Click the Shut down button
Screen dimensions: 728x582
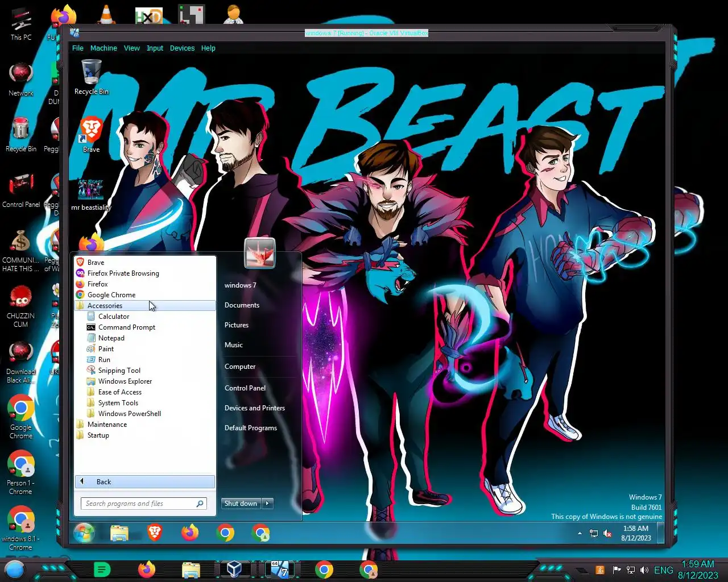click(241, 504)
